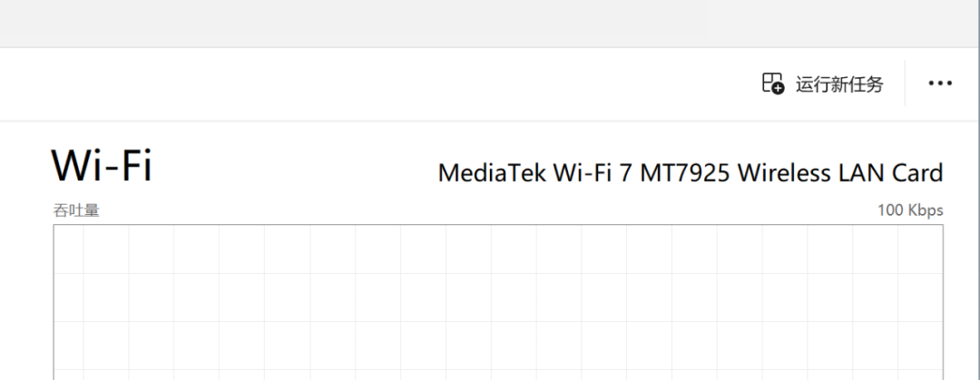The width and height of the screenshot is (980, 380).
Task: Click the MT7925 model text
Action: click(685, 172)
